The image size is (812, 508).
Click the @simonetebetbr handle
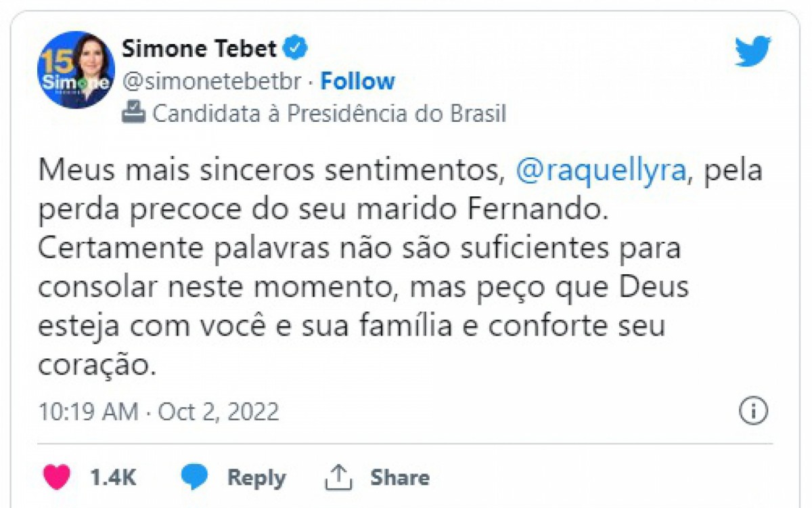coord(210,81)
